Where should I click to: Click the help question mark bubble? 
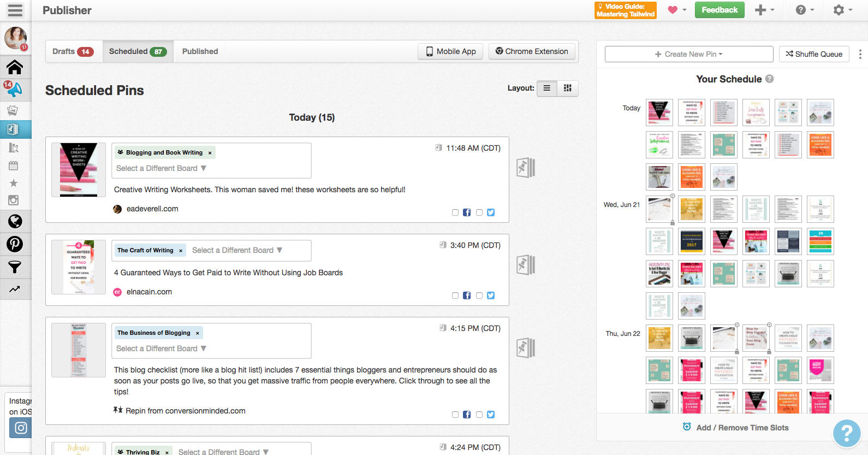pyautogui.click(x=847, y=434)
